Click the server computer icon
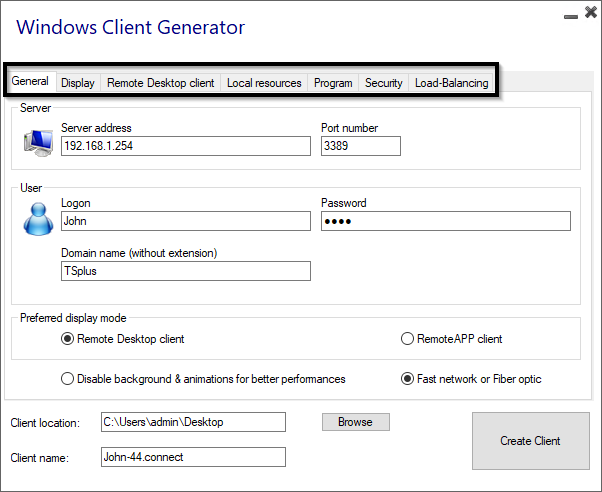This screenshot has height=492, width=602. 38,142
